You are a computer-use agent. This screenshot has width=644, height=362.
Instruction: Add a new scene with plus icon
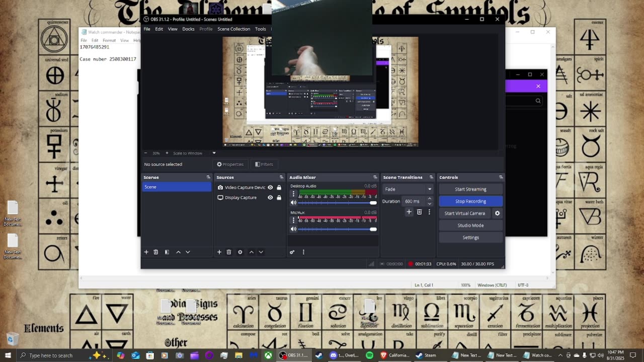click(146, 252)
